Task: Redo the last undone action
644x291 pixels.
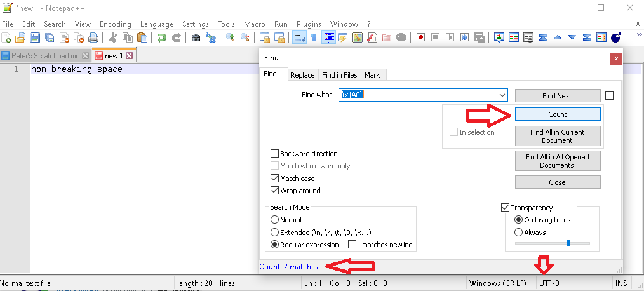Action: pyautogui.click(x=176, y=38)
